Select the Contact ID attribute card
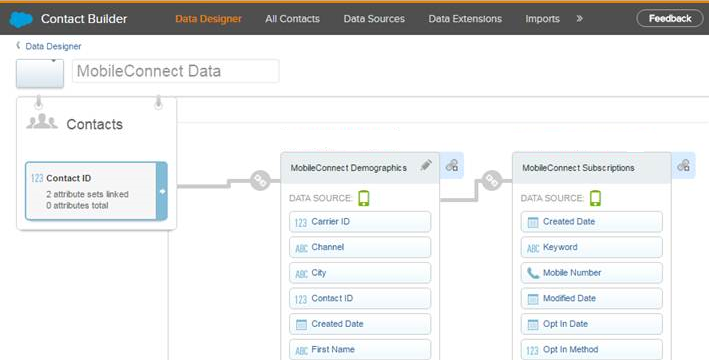Viewport: 709px width, 360px height. pyautogui.click(x=96, y=191)
